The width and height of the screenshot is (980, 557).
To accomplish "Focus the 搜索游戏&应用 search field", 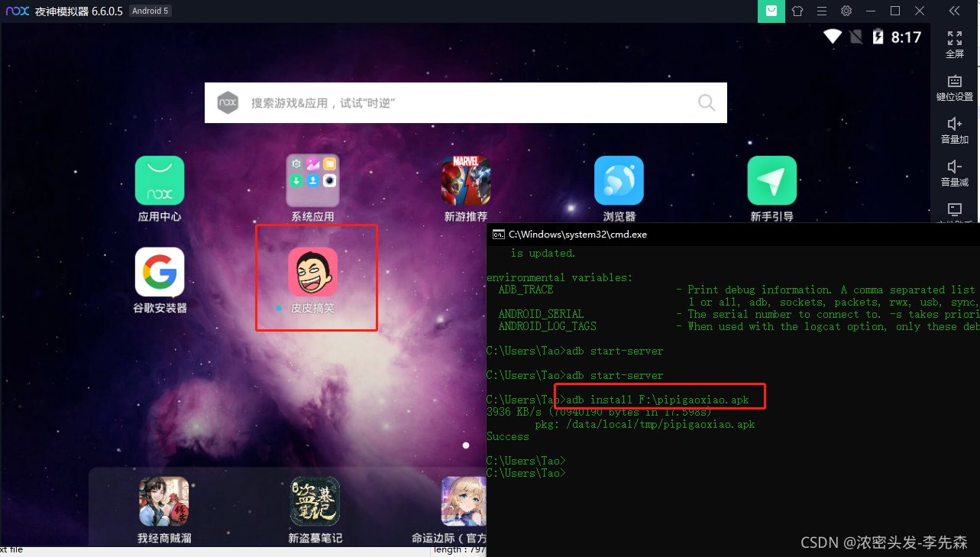I will pyautogui.click(x=466, y=102).
